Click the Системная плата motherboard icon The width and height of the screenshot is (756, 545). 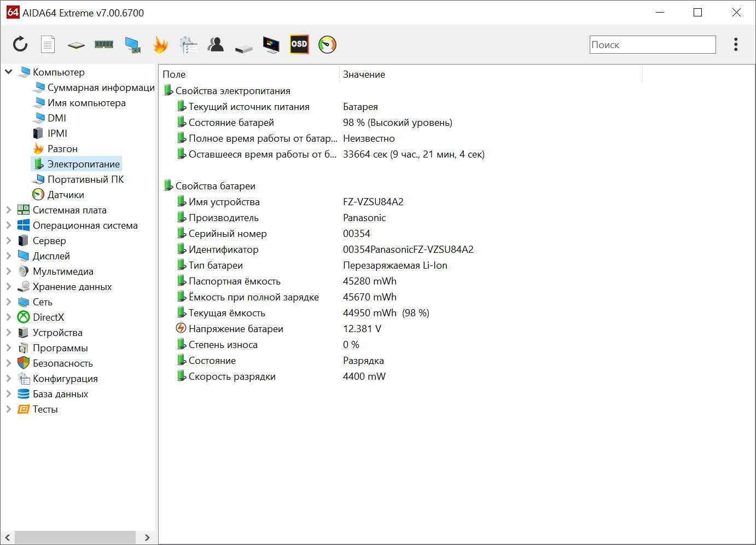point(24,210)
